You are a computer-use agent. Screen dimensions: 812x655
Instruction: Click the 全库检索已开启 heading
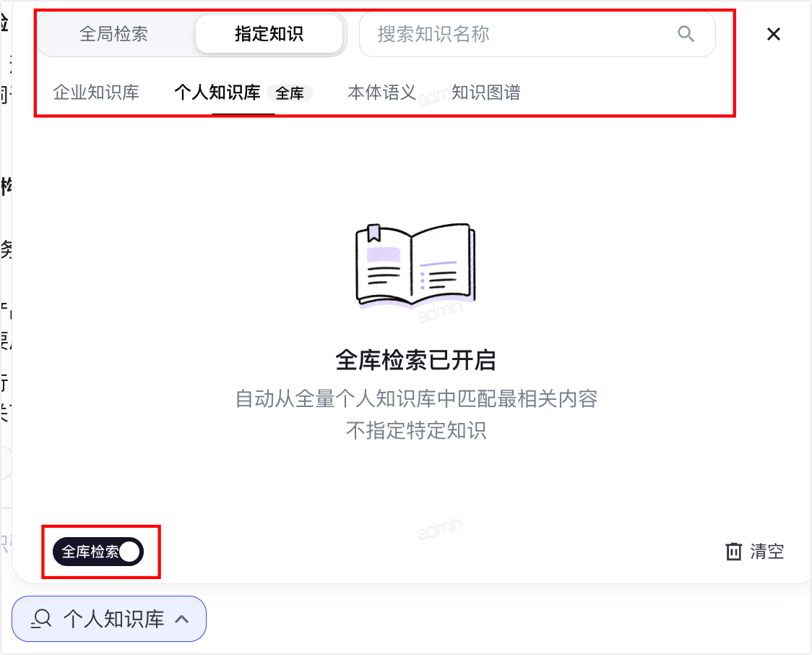tap(416, 360)
